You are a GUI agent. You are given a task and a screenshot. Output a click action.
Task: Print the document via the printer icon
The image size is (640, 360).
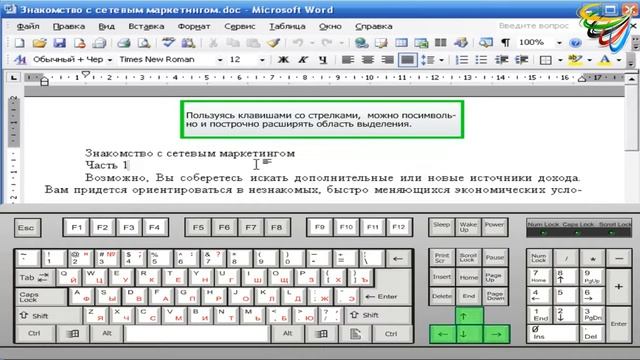pyautogui.click(x=124, y=42)
